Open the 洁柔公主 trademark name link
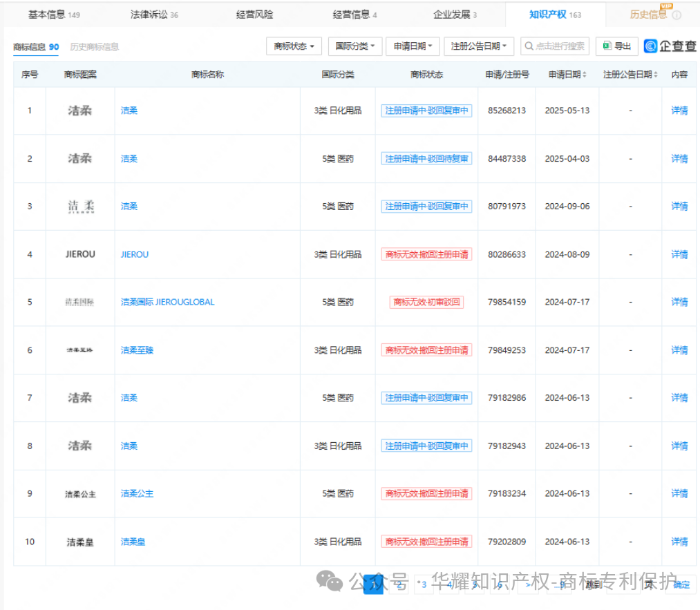 coord(137,493)
